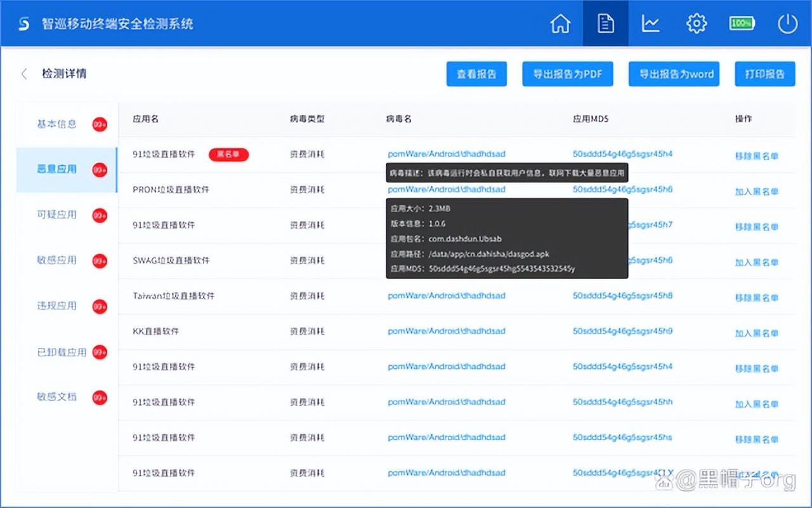
Task: Click the red 黑名单 badge on first row
Action: click(x=228, y=154)
